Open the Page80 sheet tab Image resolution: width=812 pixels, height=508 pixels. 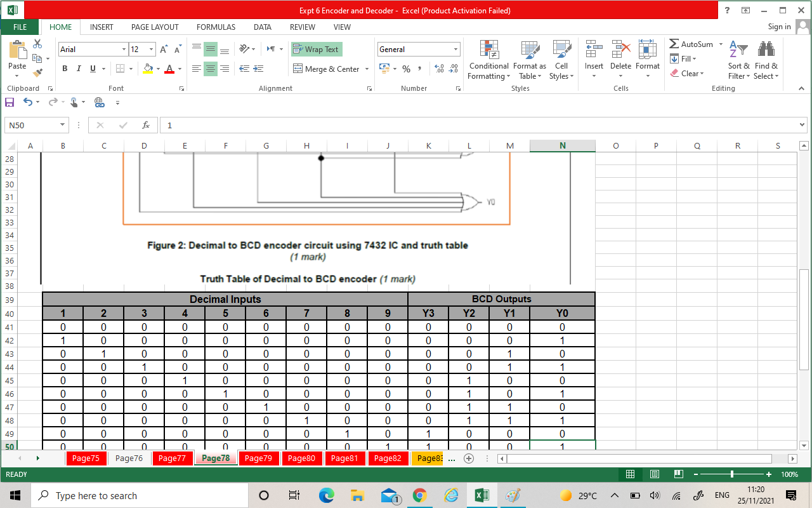pyautogui.click(x=302, y=458)
